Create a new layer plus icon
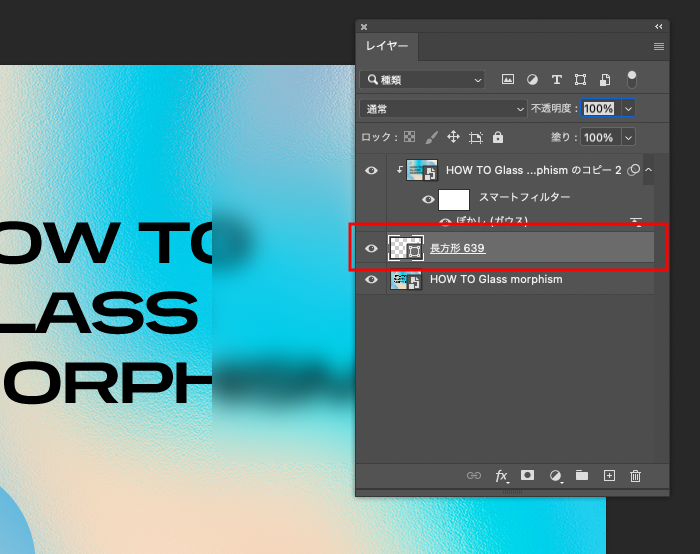The width and height of the screenshot is (700, 554). (x=609, y=475)
